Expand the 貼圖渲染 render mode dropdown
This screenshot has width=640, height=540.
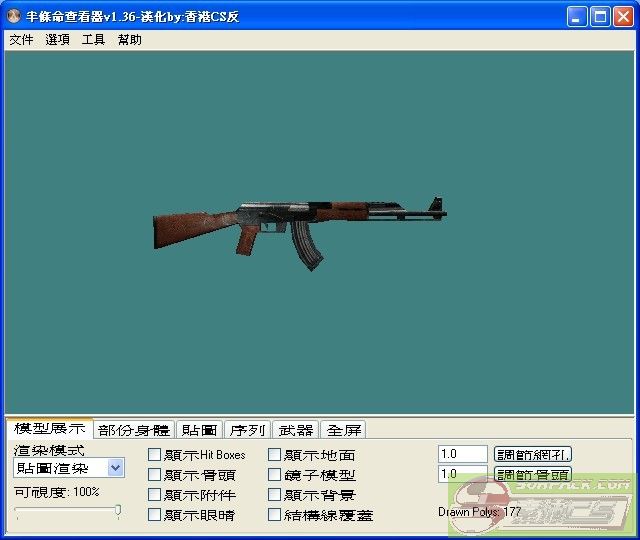coord(116,468)
